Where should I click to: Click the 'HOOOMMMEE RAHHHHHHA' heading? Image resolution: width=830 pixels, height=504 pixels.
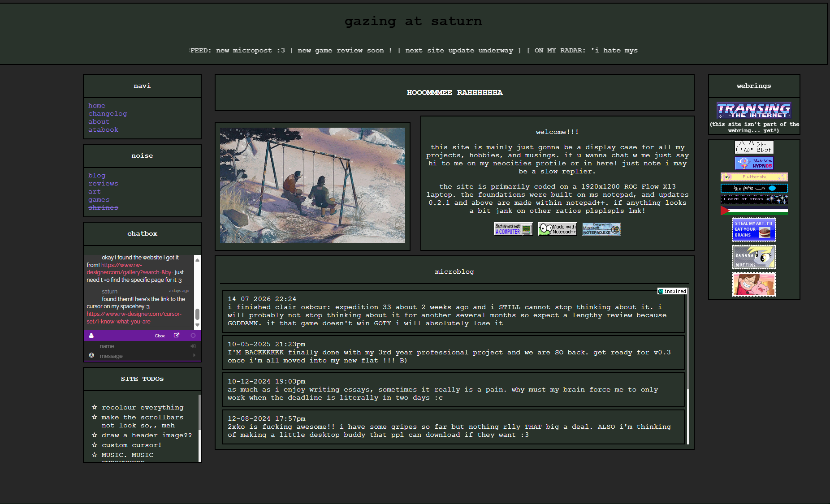454,93
